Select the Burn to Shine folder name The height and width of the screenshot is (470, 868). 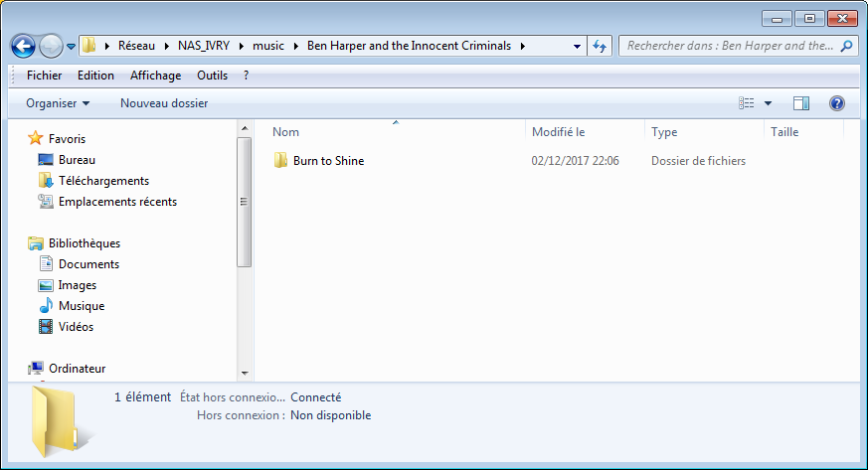click(328, 161)
